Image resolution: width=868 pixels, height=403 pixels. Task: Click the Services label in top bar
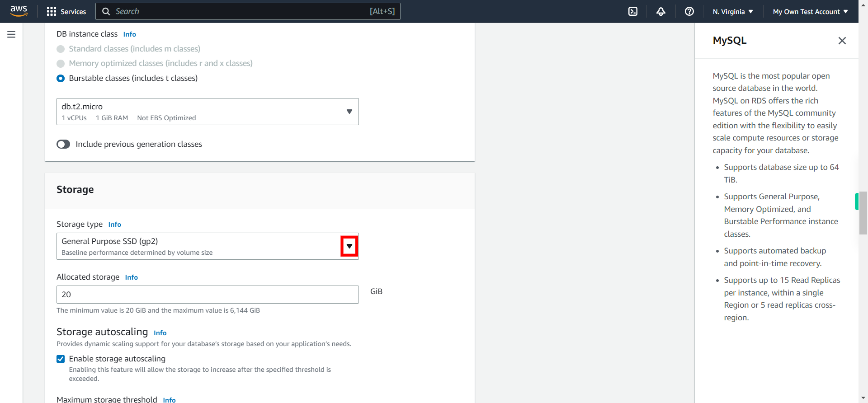pyautogui.click(x=73, y=12)
